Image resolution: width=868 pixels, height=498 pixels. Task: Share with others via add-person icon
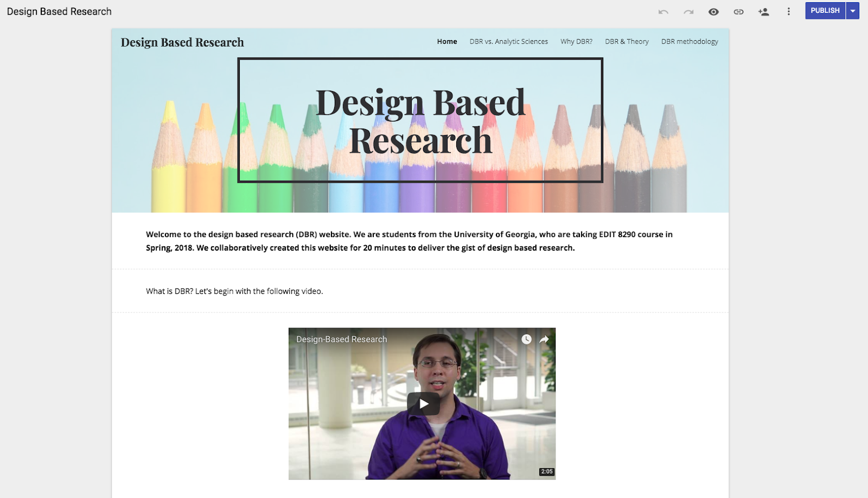point(764,11)
